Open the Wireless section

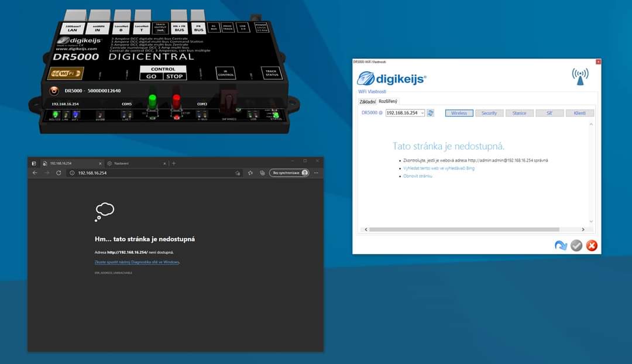[459, 113]
